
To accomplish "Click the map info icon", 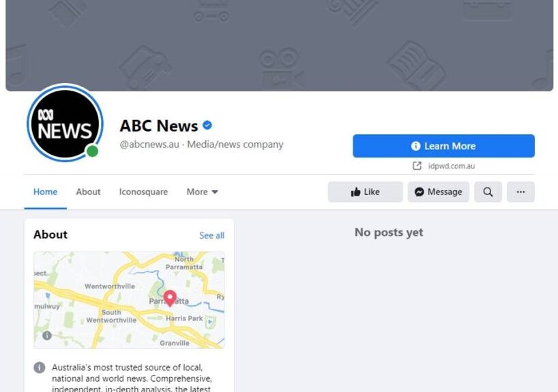I will pyautogui.click(x=47, y=335).
